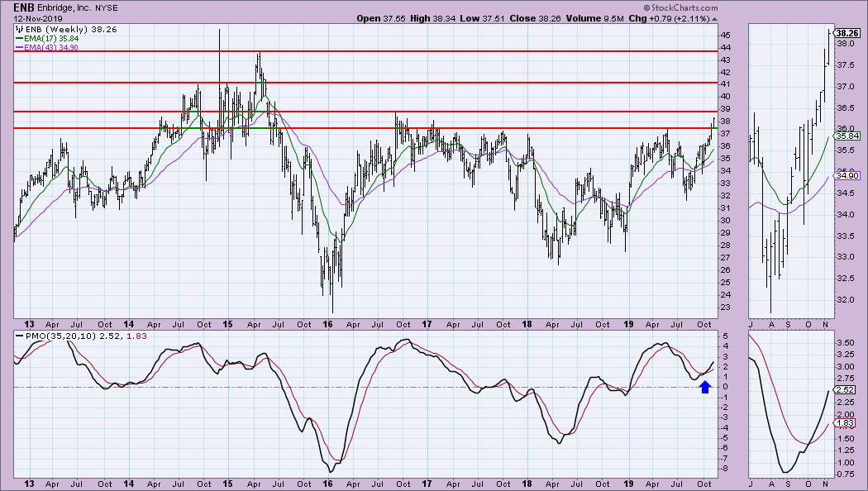Select the bold ENB ticker symbol in header
The image size is (868, 491).
tap(24, 7)
